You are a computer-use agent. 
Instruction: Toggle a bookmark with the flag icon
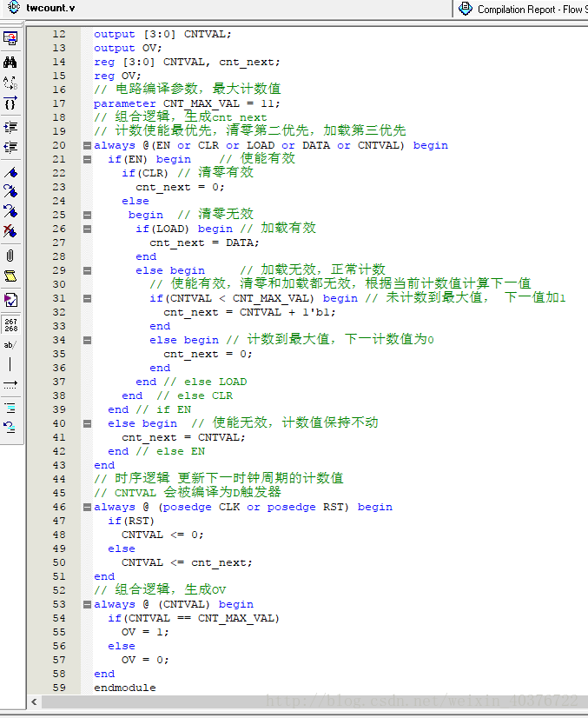[x=10, y=173]
